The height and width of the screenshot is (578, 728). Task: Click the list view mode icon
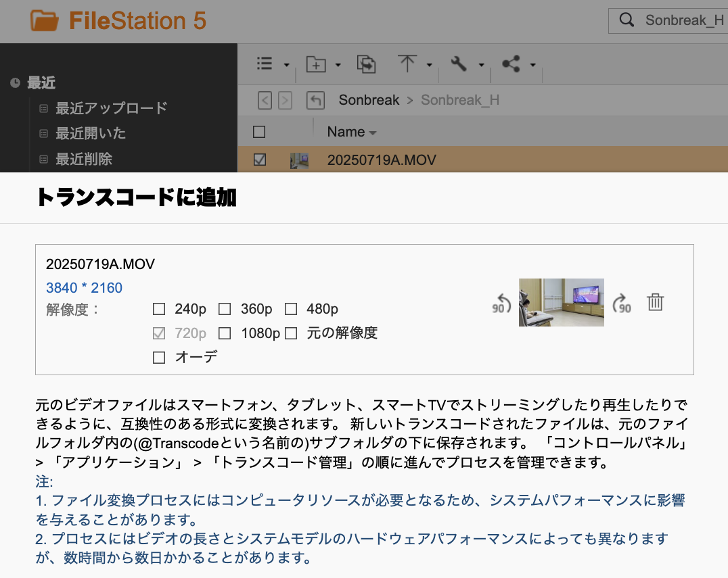pyautogui.click(x=265, y=64)
